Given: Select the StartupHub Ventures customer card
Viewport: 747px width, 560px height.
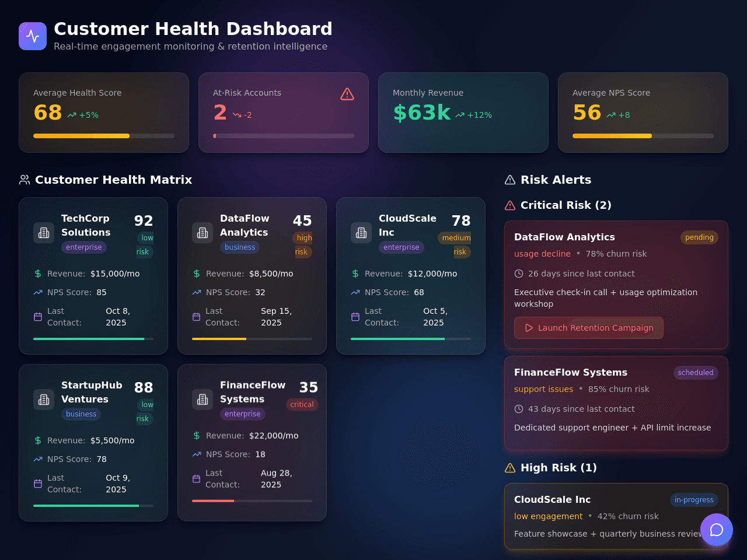Looking at the screenshot, I should coord(93,443).
